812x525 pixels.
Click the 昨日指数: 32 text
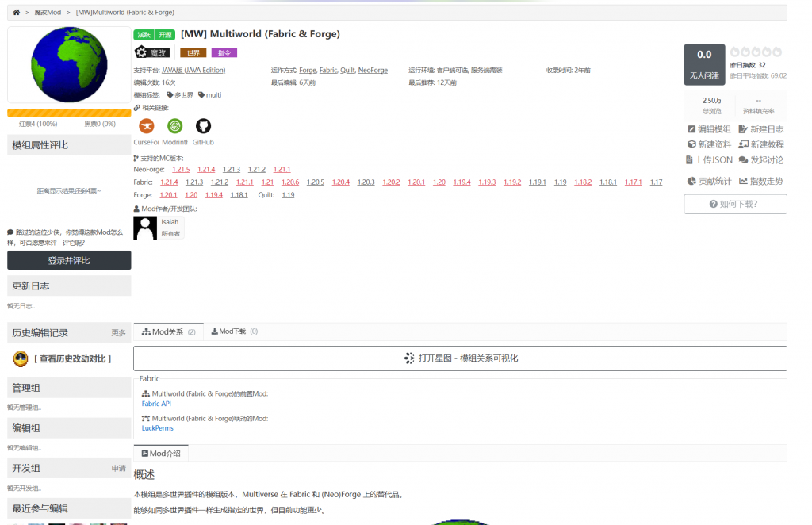(748, 65)
